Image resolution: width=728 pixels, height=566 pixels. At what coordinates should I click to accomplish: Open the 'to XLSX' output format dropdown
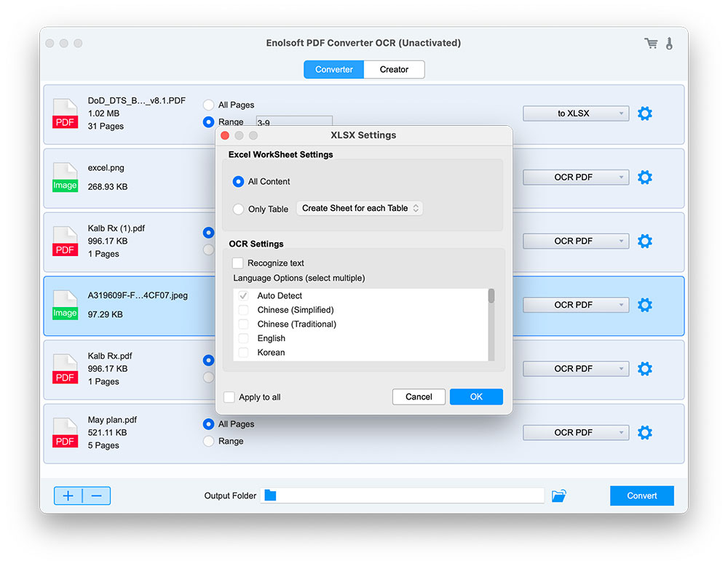(x=575, y=113)
